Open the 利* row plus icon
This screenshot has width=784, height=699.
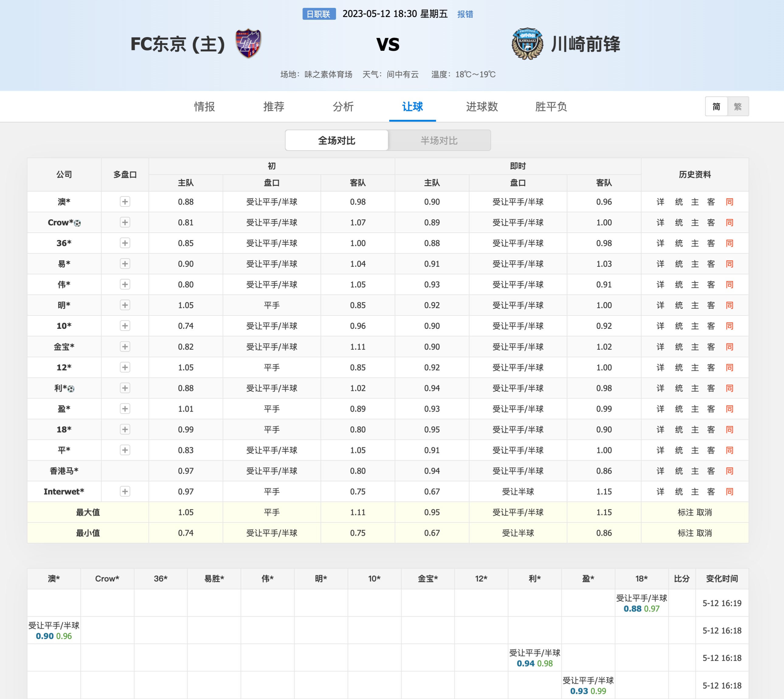(x=125, y=388)
